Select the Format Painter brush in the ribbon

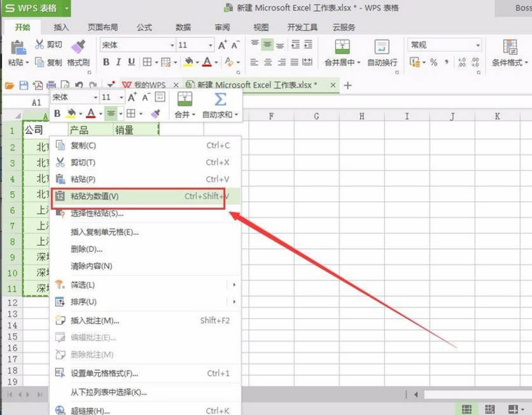pyautogui.click(x=78, y=47)
